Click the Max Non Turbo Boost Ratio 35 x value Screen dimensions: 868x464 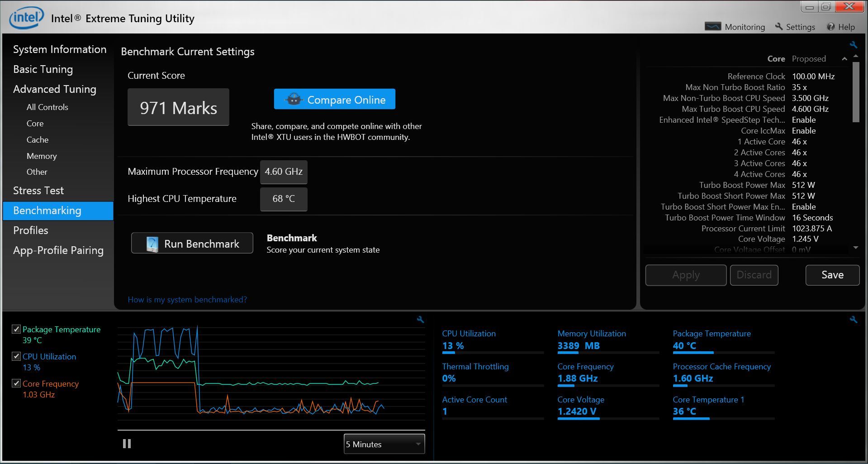[x=799, y=87]
